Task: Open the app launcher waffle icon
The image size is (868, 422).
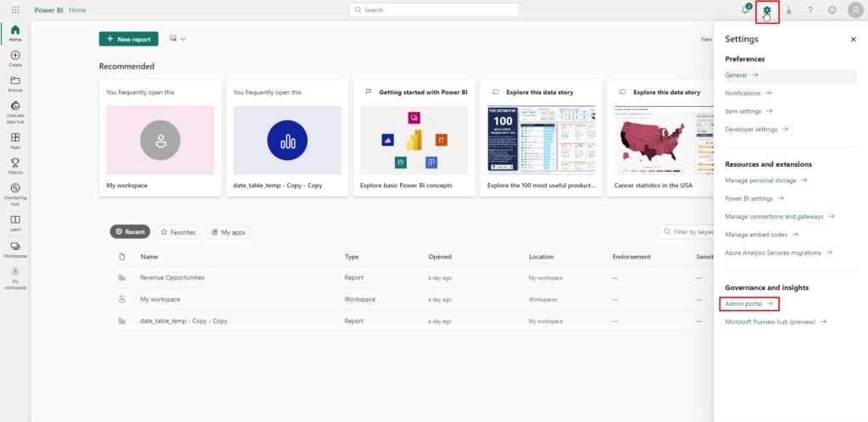Action: pos(15,10)
